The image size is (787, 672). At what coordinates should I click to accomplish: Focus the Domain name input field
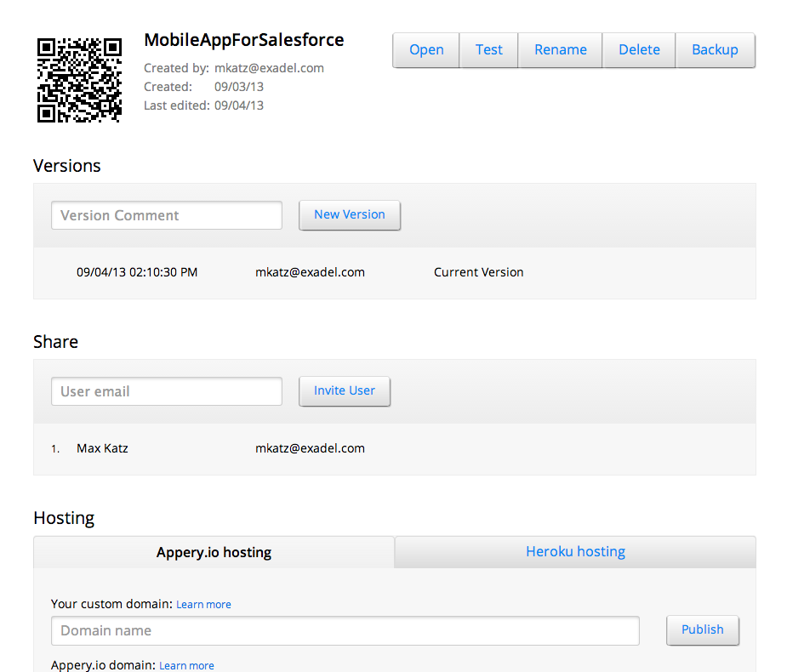(x=345, y=631)
